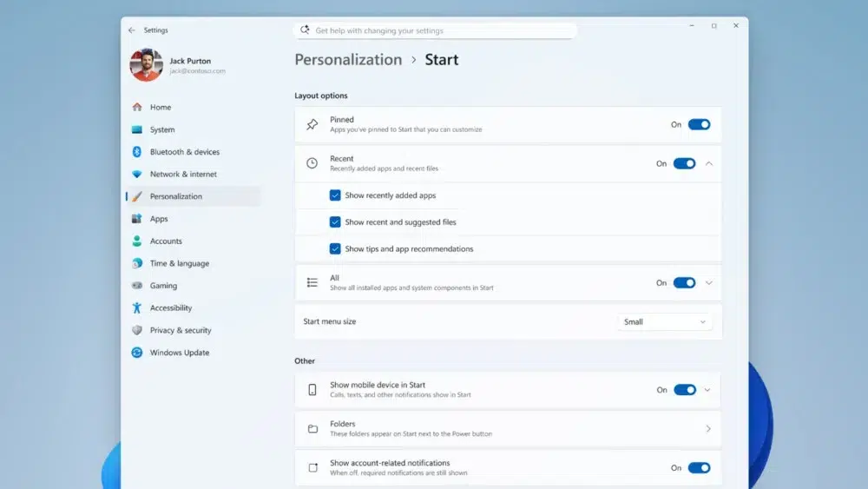The height and width of the screenshot is (489, 868).
Task: Expand the All section chevron
Action: 709,283
